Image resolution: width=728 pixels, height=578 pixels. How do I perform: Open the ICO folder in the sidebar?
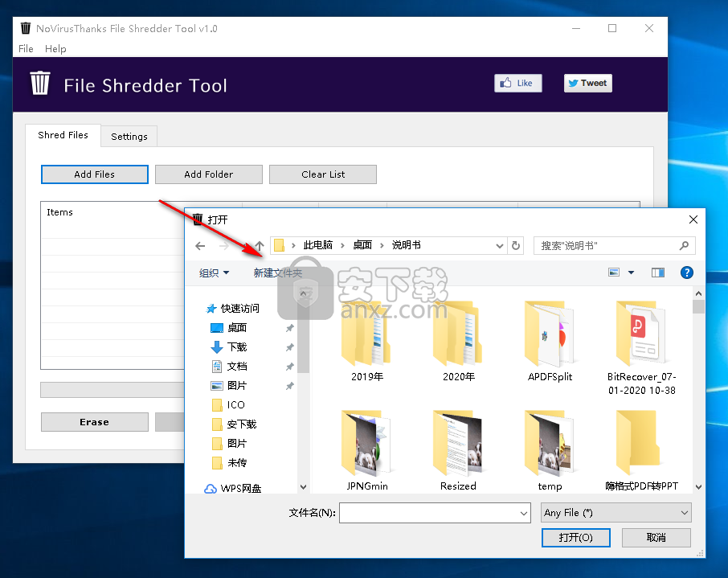coord(235,404)
